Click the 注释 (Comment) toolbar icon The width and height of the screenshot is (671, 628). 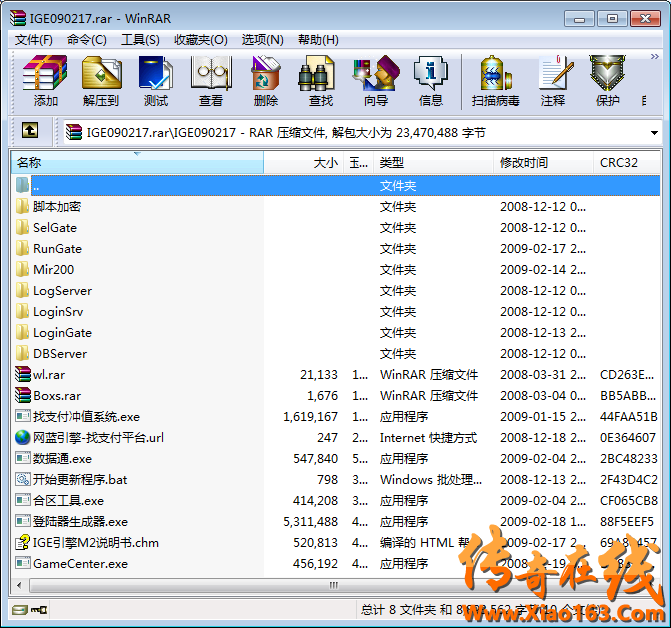(x=553, y=81)
